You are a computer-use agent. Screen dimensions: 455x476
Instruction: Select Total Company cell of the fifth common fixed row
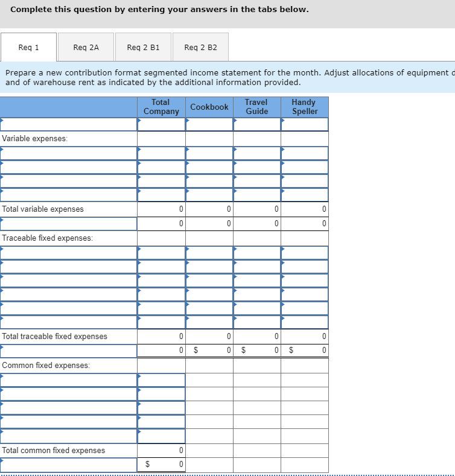coord(161,436)
